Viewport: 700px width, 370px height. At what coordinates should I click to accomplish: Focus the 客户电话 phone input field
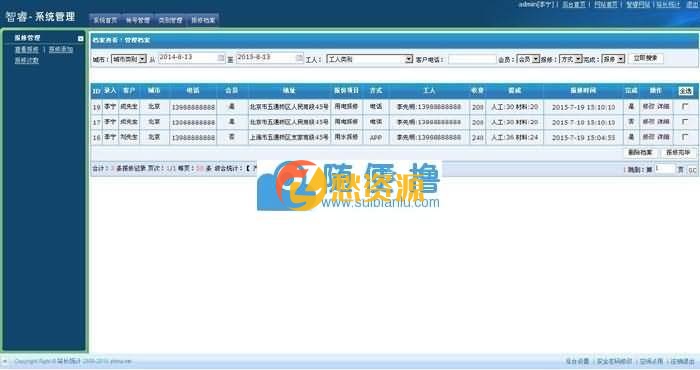472,59
